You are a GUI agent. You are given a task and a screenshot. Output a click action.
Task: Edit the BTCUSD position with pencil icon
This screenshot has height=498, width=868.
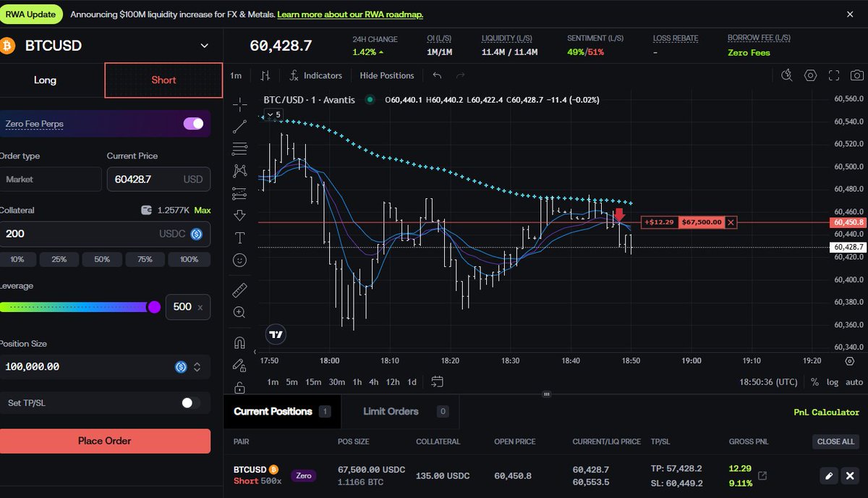point(829,476)
